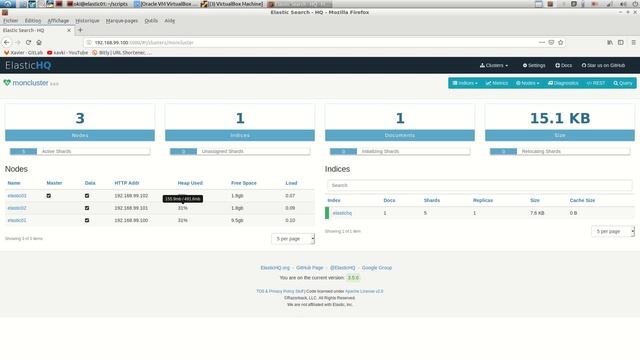Open the Edition menu
The width and height of the screenshot is (640, 360).
[33, 20]
